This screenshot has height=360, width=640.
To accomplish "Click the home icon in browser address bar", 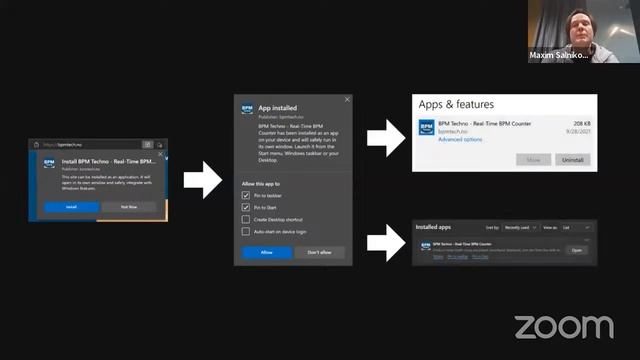I will click(36, 144).
